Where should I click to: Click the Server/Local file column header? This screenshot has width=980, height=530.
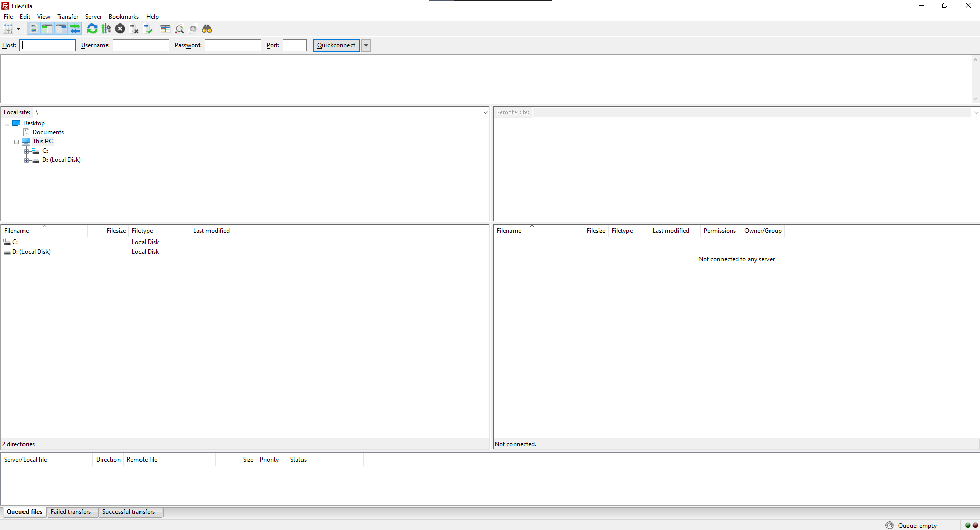pos(46,460)
